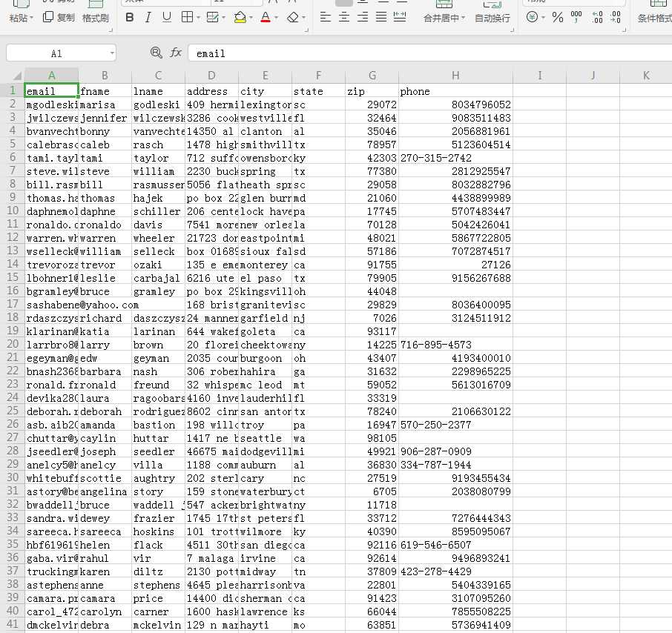Screen dimensions: 672x633
Task: Open borders dropdown arrow
Action: 199,18
